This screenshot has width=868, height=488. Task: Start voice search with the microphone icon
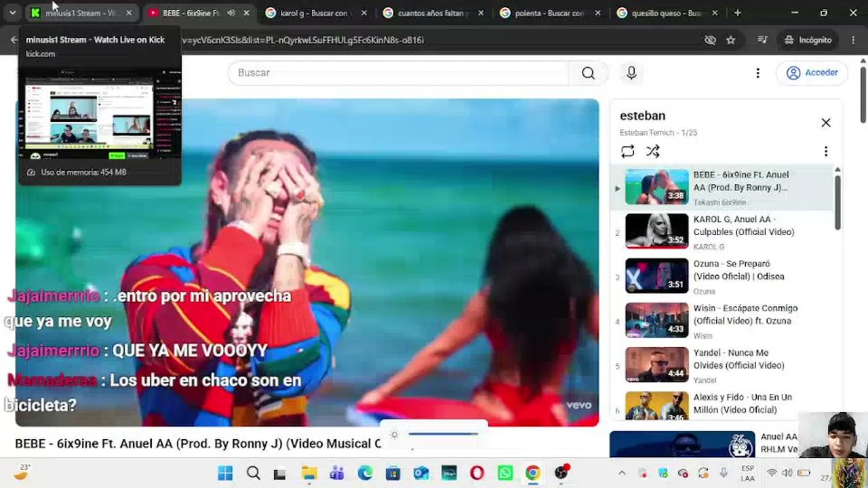click(631, 73)
